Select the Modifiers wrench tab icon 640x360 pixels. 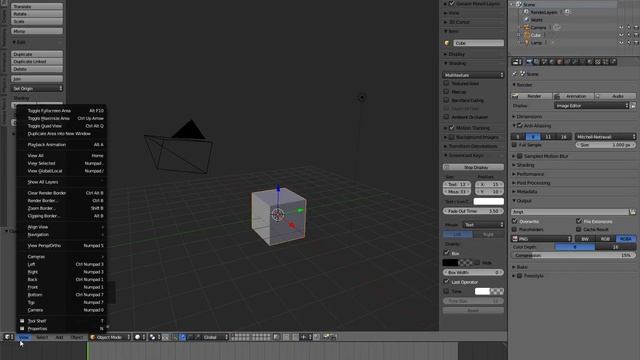[574, 62]
